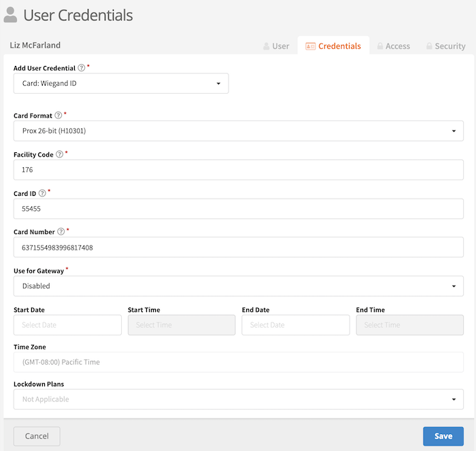
Task: Open the Use for Gateway dropdown
Action: [x=238, y=286]
